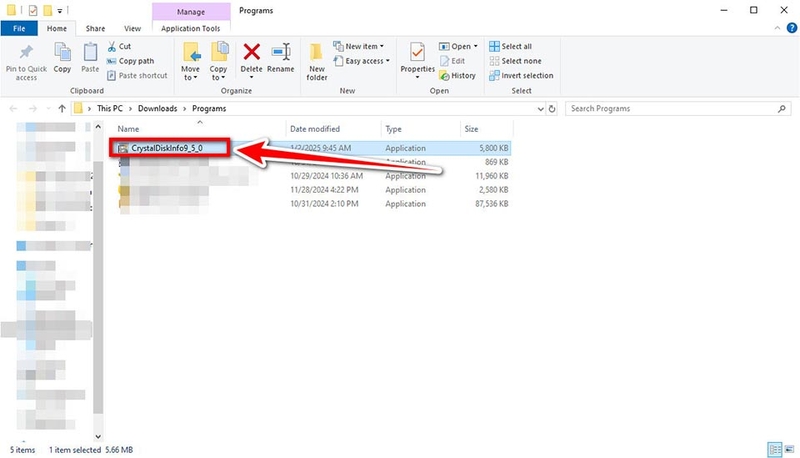Click Select none in the ribbon

(x=515, y=61)
